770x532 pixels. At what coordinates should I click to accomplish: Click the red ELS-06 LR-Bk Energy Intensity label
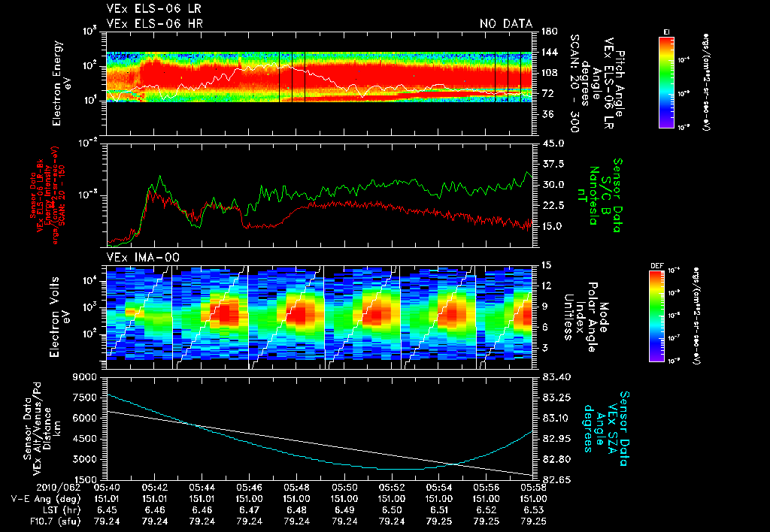(x=48, y=195)
